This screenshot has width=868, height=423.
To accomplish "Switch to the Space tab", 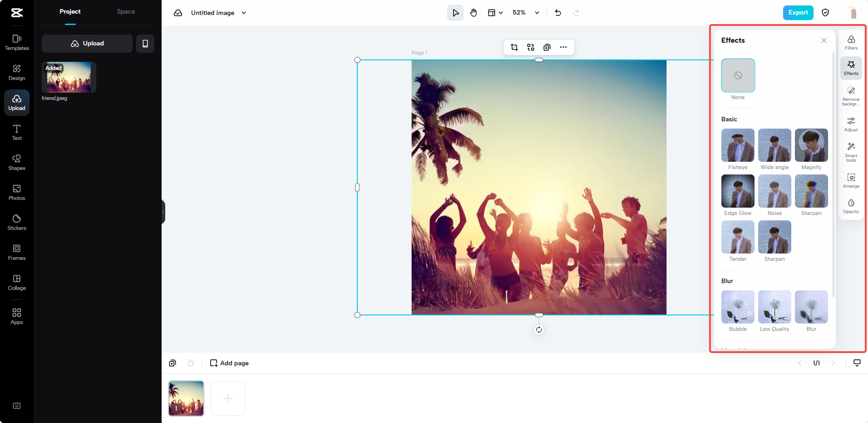I will point(125,11).
